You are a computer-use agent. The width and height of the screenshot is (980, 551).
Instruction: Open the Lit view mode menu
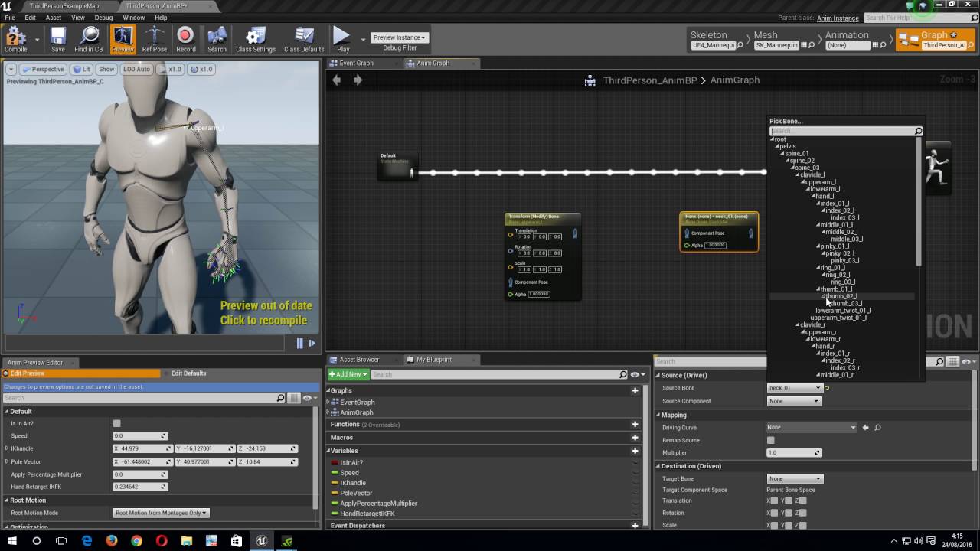point(81,69)
